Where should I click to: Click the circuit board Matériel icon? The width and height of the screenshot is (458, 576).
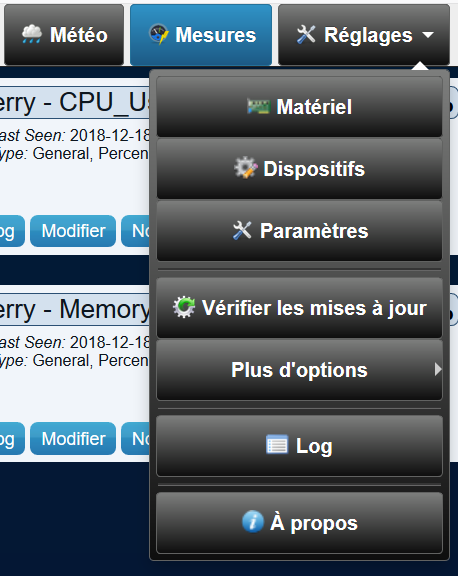[x=259, y=107]
